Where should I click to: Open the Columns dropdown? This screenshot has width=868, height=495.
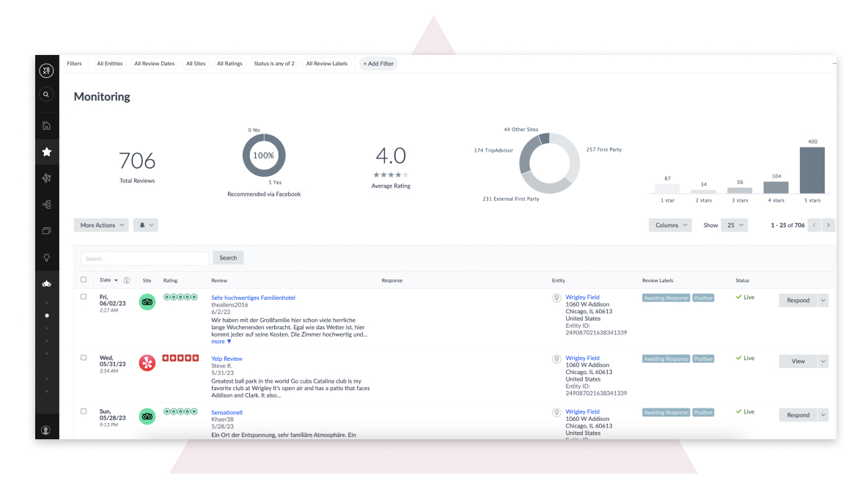pos(669,224)
